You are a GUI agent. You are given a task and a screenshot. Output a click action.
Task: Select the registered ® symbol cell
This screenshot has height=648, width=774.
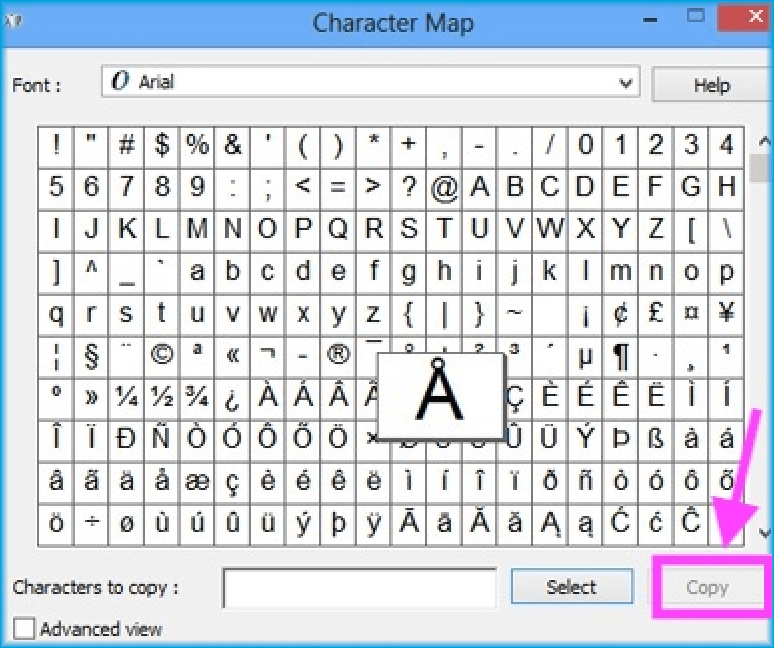(338, 357)
